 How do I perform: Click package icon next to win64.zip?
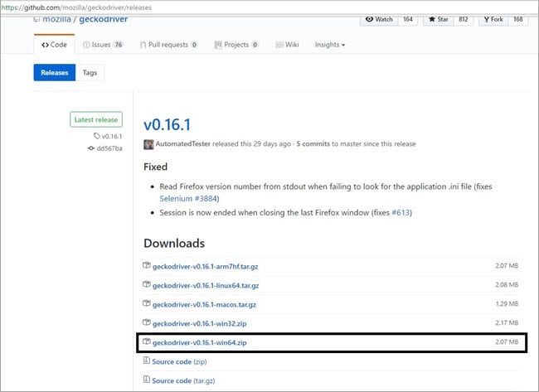[147, 341]
